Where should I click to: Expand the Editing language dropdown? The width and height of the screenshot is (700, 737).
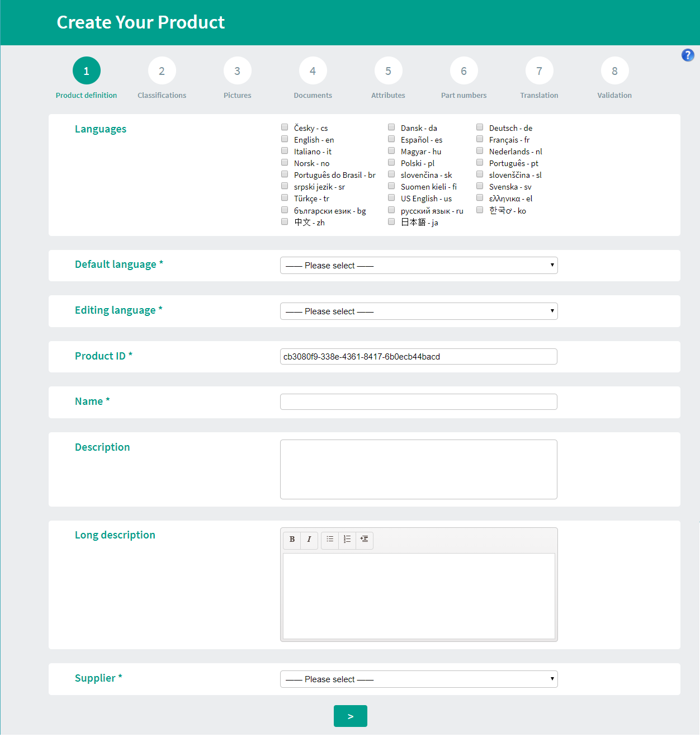tap(419, 311)
